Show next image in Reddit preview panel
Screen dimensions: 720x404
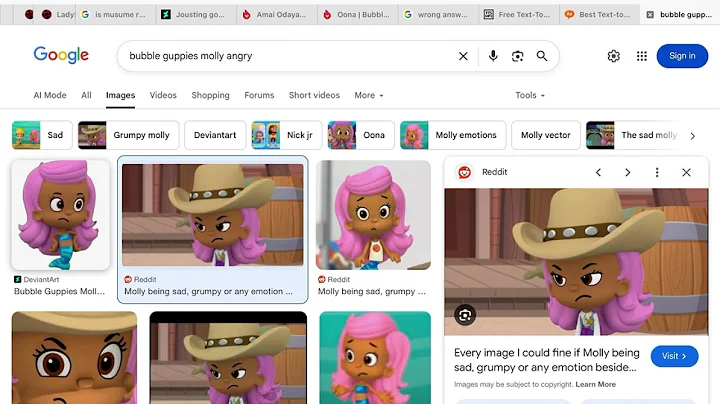click(628, 172)
